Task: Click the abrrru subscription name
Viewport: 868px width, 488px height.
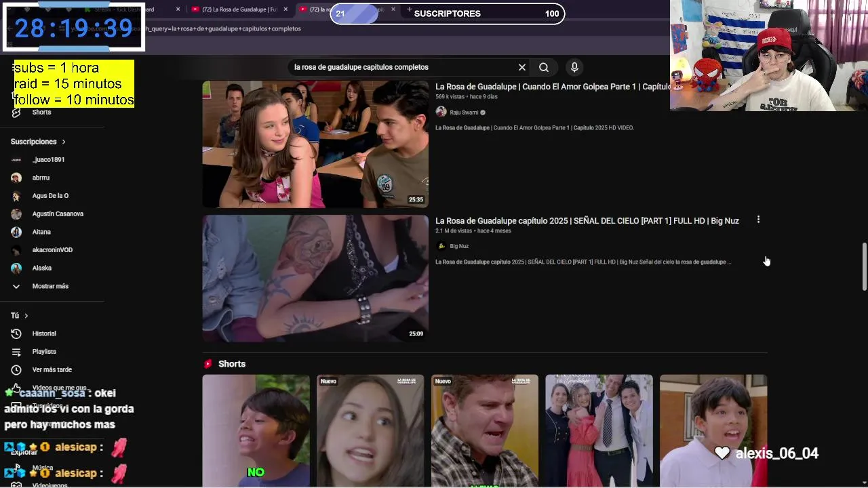Action: click(x=41, y=178)
